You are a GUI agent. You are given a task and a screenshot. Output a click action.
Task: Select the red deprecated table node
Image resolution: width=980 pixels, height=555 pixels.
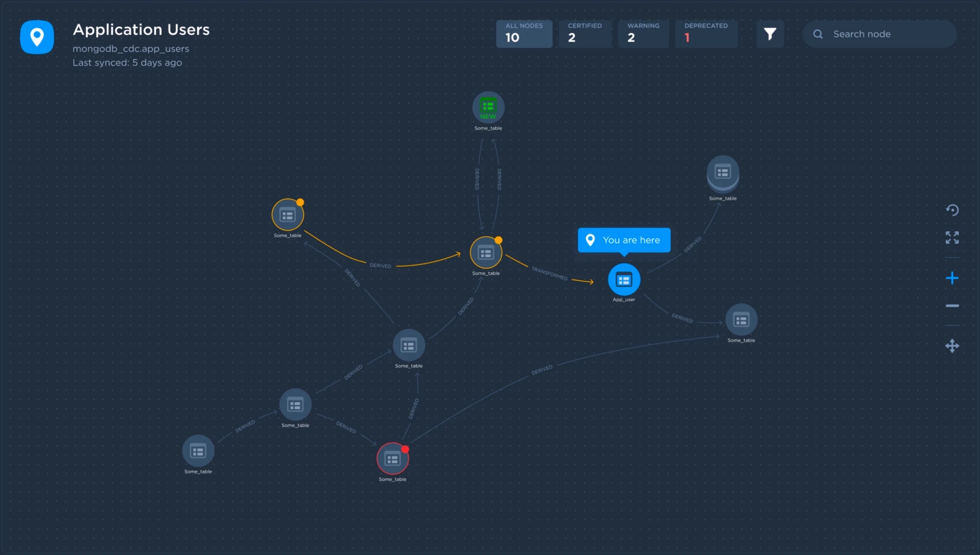(x=392, y=459)
